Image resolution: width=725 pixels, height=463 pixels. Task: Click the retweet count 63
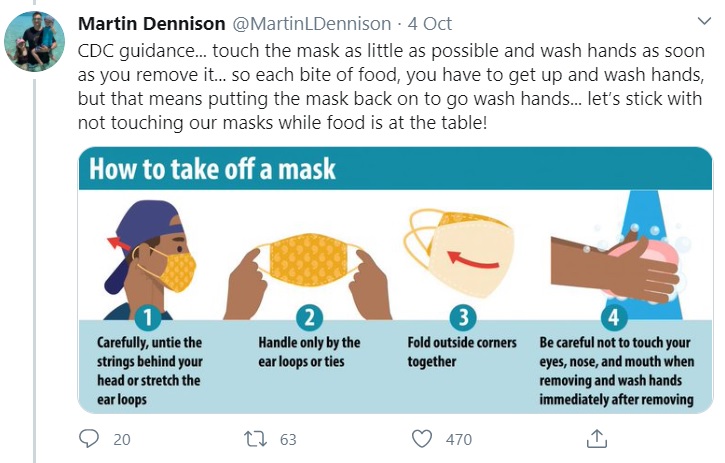(x=288, y=439)
